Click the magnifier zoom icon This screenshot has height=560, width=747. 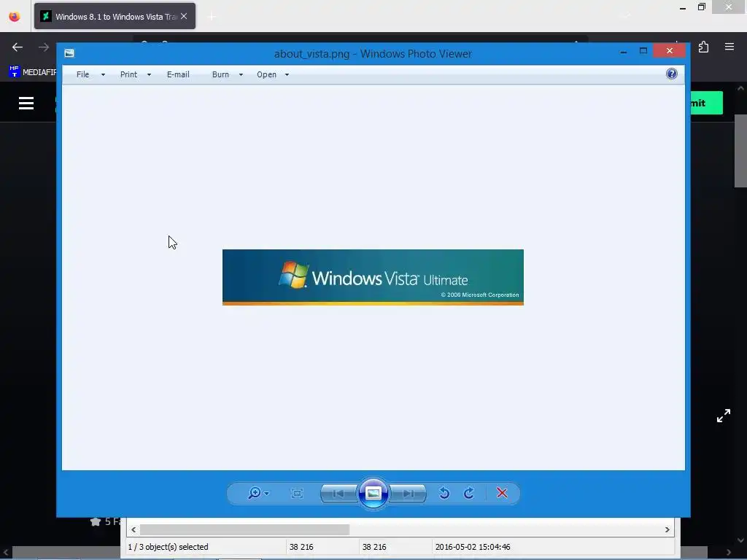point(255,493)
